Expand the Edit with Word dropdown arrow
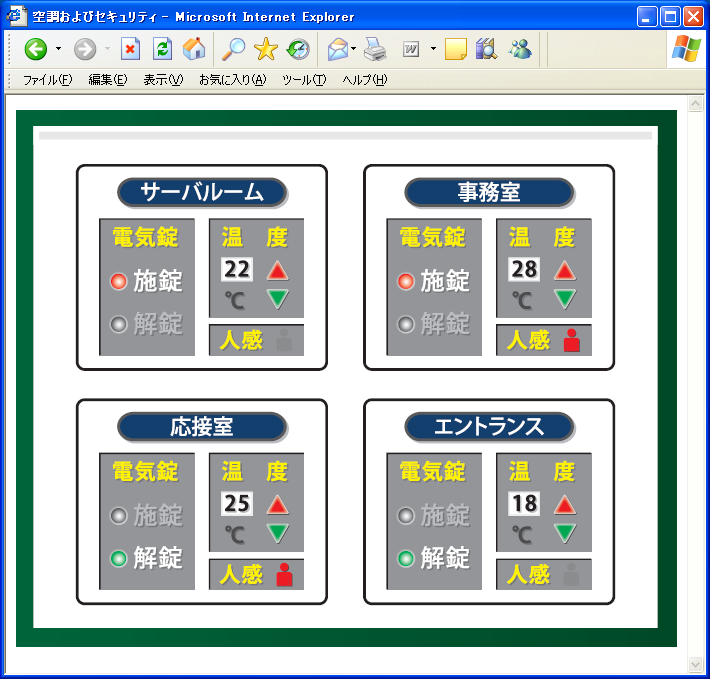Screen dimensions: 710x679 click(x=433, y=48)
